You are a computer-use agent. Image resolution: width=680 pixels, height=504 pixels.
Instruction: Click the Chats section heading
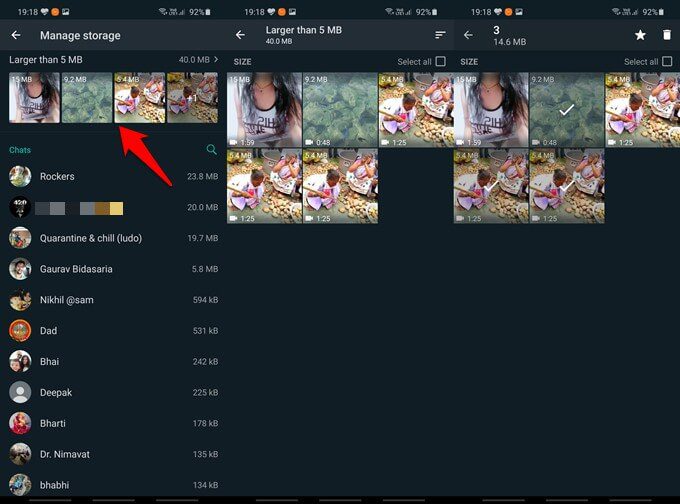click(20, 150)
